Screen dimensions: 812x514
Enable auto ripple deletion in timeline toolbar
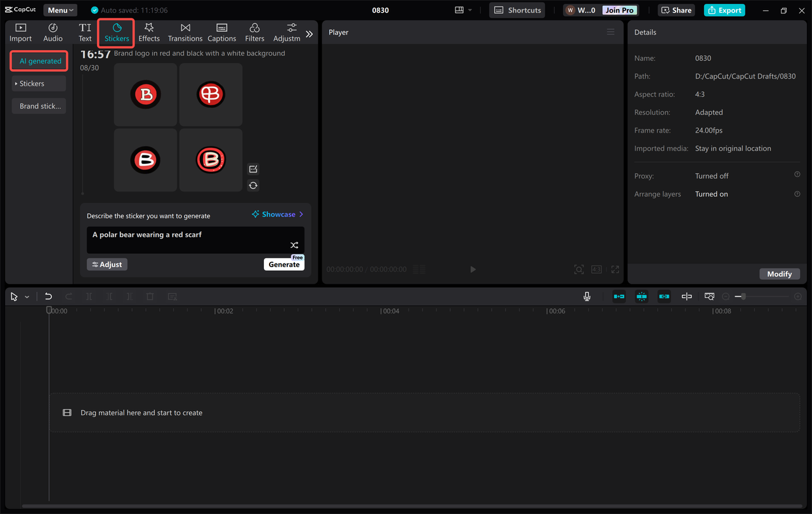(619, 296)
